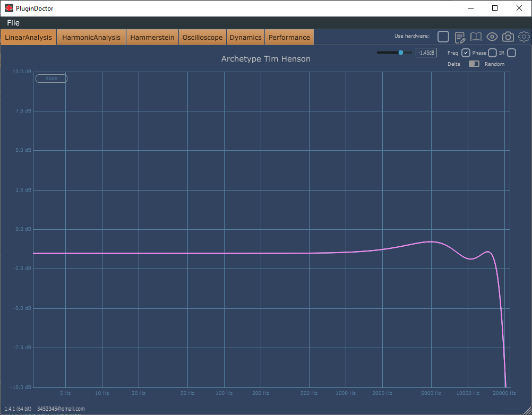532x415 pixels.
Task: Adjust the level slider knob
Action: pos(401,53)
